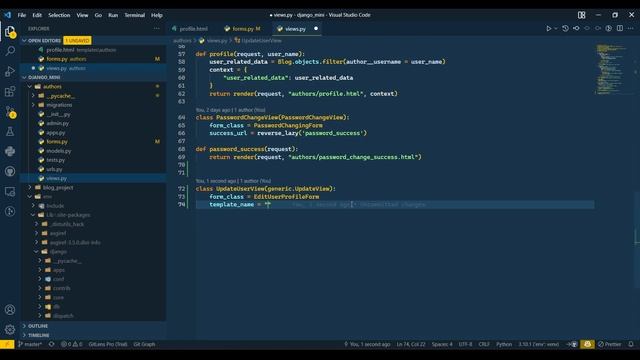Click the master branch in status bar
Screen dimensions: 640x360
30,344
